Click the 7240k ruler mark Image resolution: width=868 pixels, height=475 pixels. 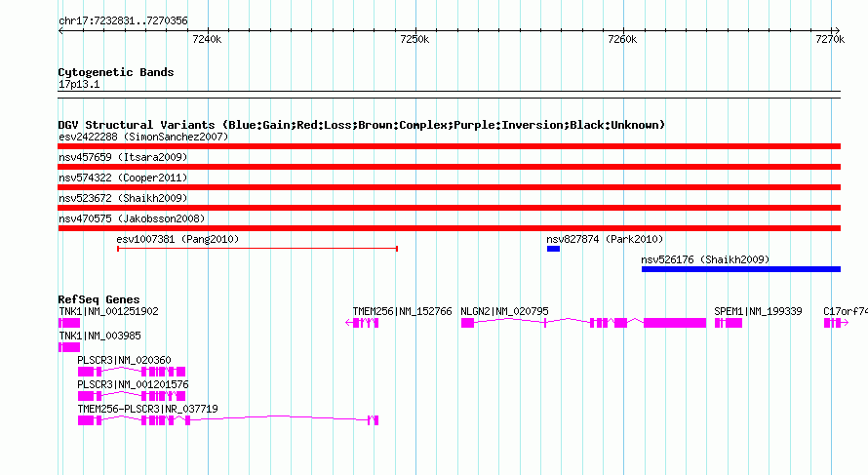(x=207, y=39)
